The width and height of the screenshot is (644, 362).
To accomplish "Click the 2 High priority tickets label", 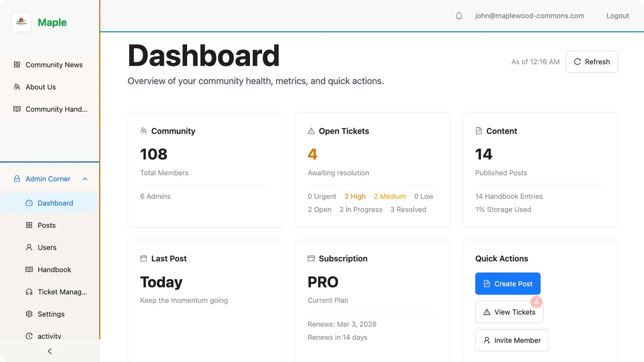I will coord(355,196).
